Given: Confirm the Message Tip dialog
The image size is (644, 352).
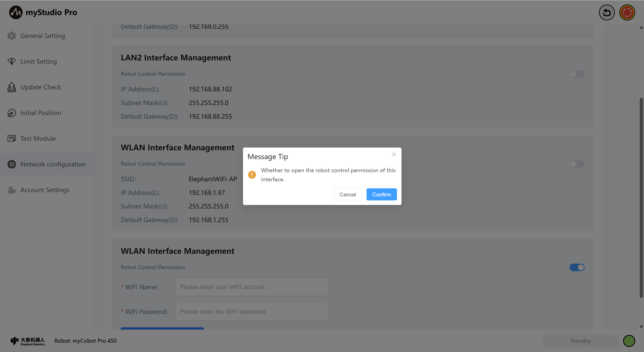Looking at the screenshot, I should pyautogui.click(x=381, y=194).
